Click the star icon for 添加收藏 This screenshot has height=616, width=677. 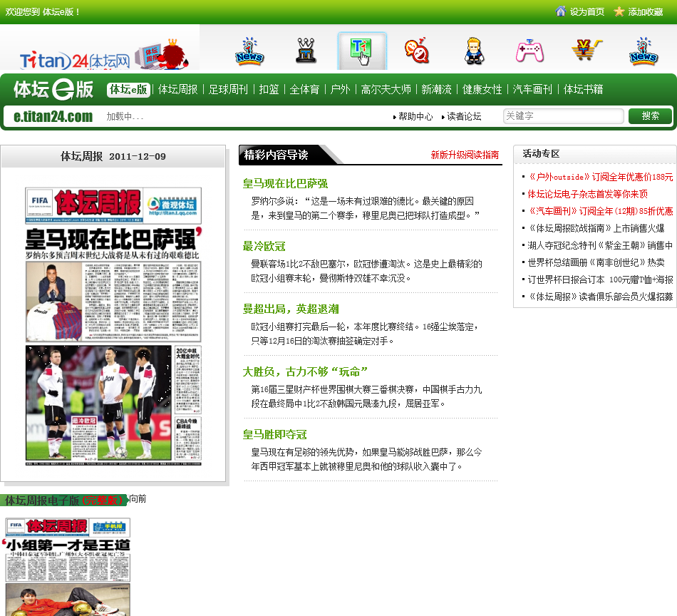[x=619, y=11]
